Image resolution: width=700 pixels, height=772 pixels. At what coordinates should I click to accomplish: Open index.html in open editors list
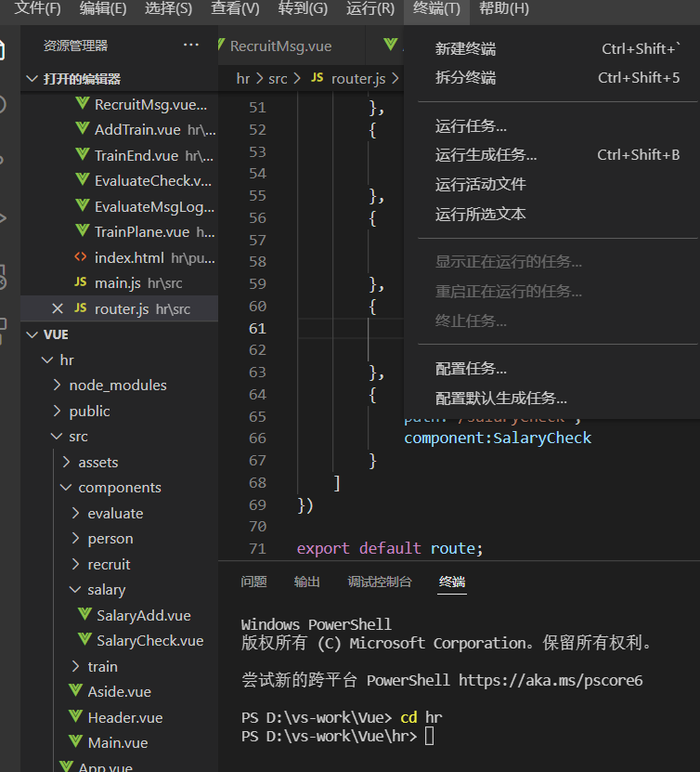pos(129,257)
